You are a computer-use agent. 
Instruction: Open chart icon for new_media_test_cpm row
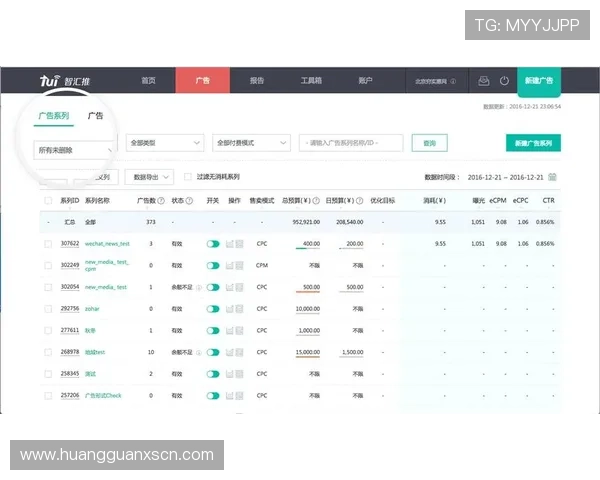[x=230, y=265]
